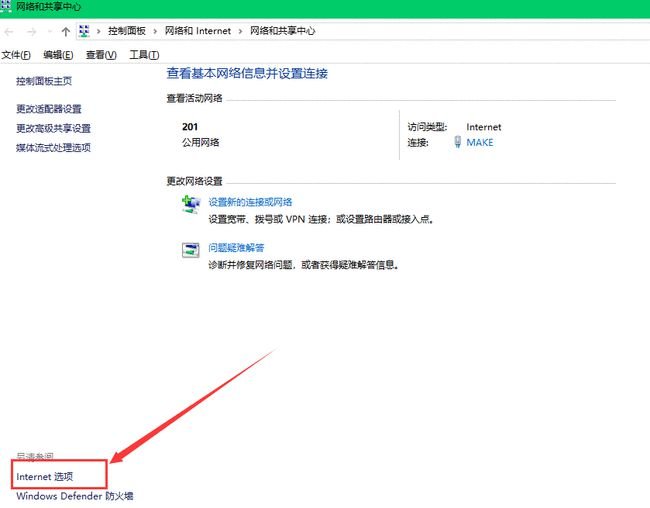Click the MAKE connection link

pyautogui.click(x=480, y=143)
